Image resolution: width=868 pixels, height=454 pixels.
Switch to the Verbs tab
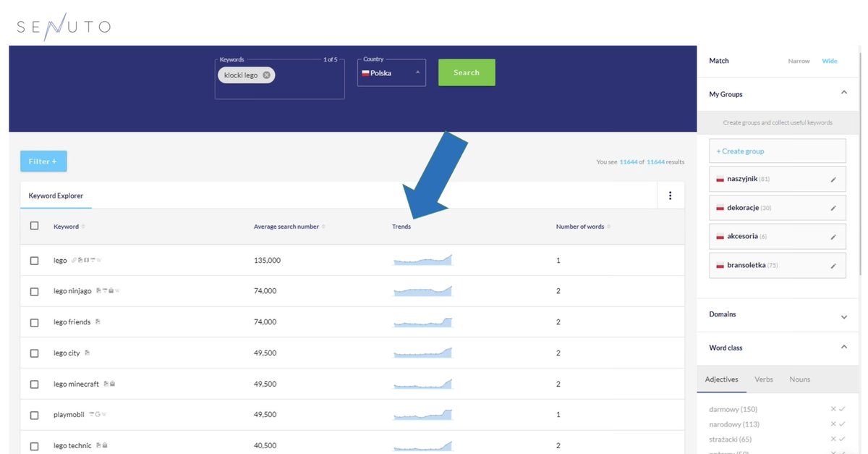(x=763, y=379)
